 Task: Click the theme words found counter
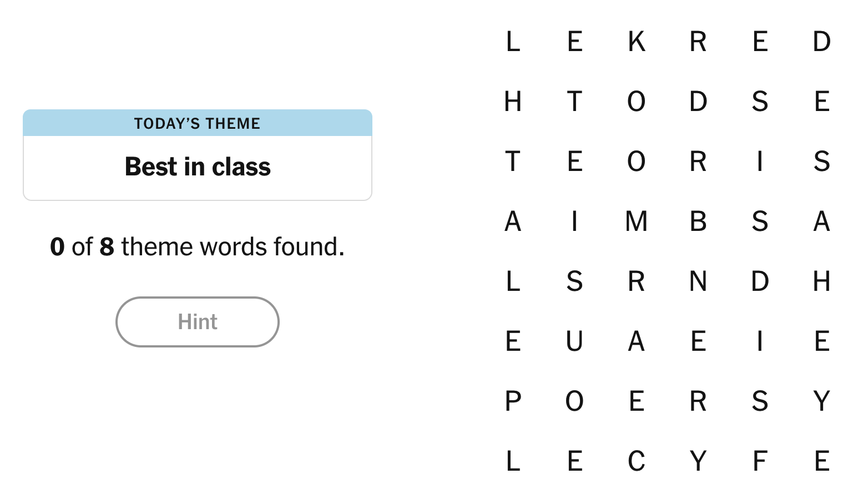[x=197, y=247]
